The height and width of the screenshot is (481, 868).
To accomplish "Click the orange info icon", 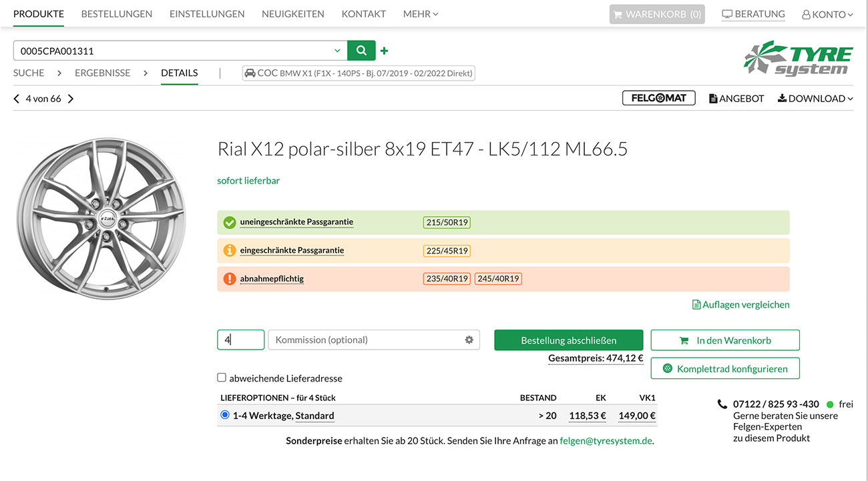I will coord(230,251).
